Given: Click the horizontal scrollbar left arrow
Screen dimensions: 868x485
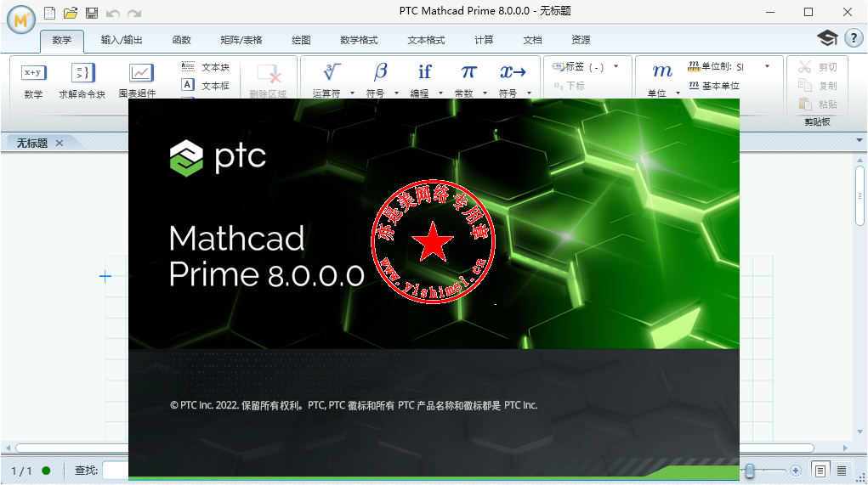Looking at the screenshot, I should click(x=8, y=448).
